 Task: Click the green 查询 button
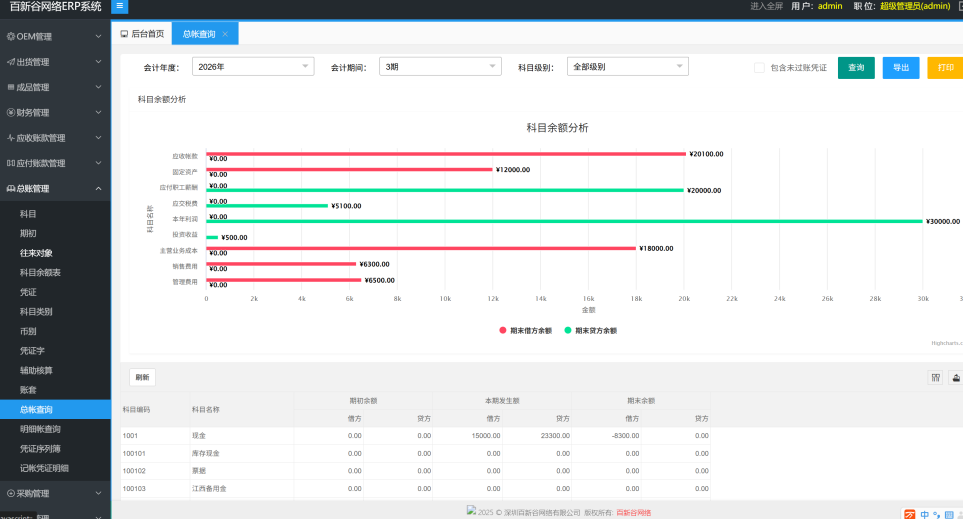tap(855, 68)
